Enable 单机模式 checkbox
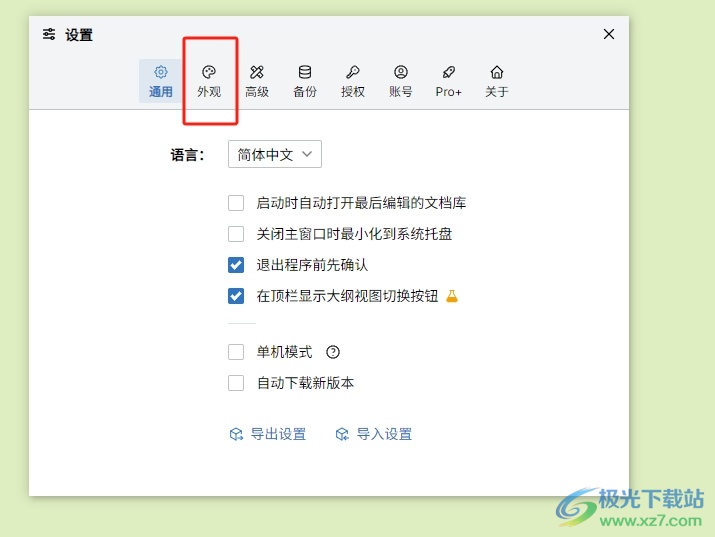Viewport: 715px width, 537px height. click(236, 352)
